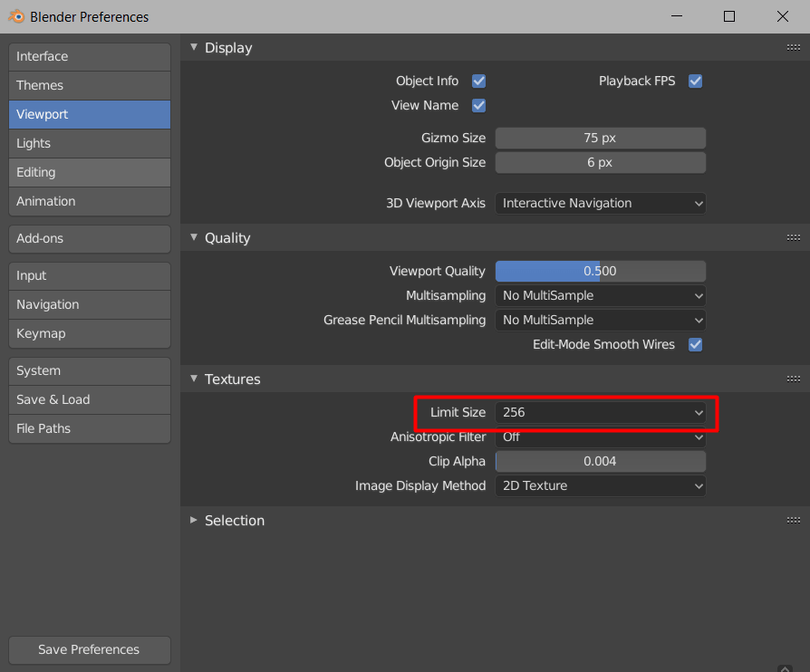Minimize the Blender Preferences window

677,16
